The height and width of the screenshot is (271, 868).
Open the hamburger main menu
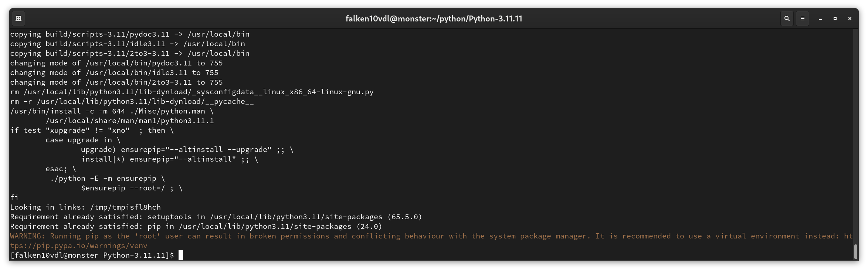tap(803, 18)
